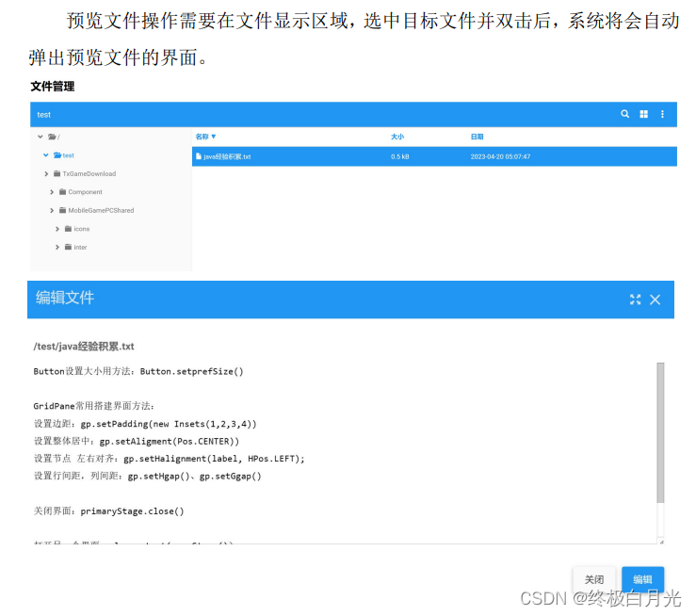The height and width of the screenshot is (616, 696).
Task: Expand the Component folder arrow
Action: [x=52, y=192]
